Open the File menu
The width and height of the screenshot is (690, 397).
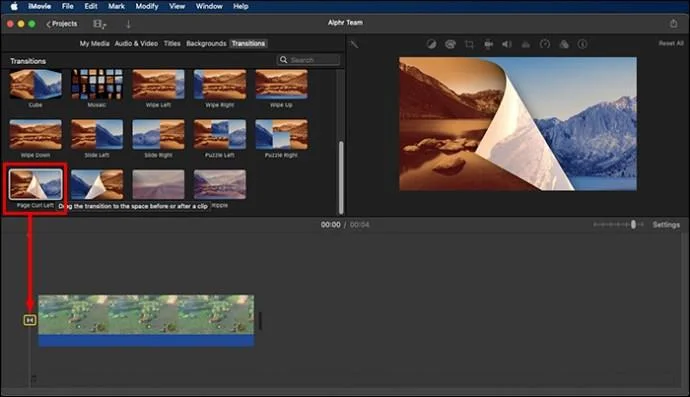point(68,6)
